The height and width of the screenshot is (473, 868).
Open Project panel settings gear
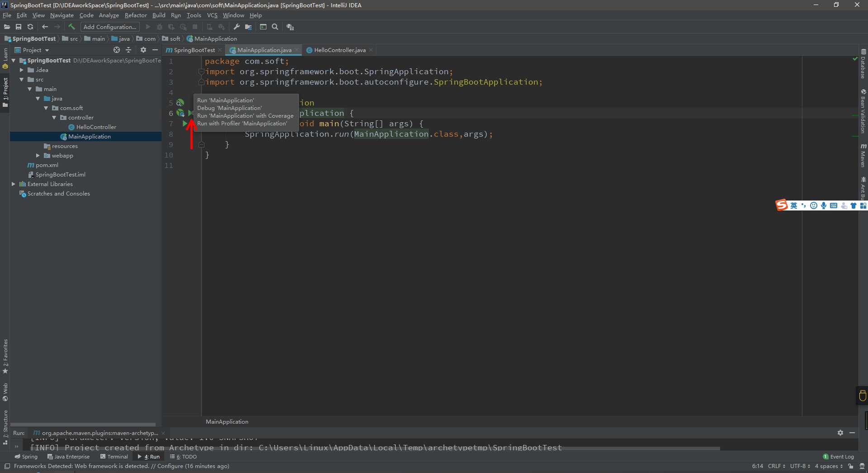[143, 50]
